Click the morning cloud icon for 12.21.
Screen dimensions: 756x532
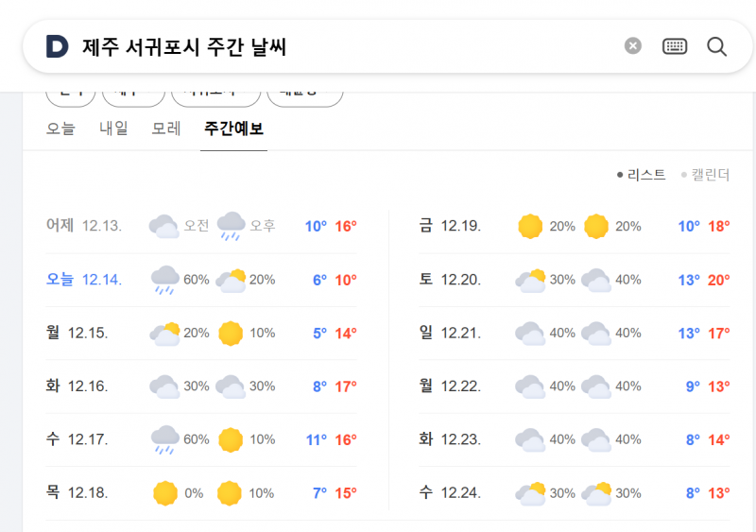[530, 334]
